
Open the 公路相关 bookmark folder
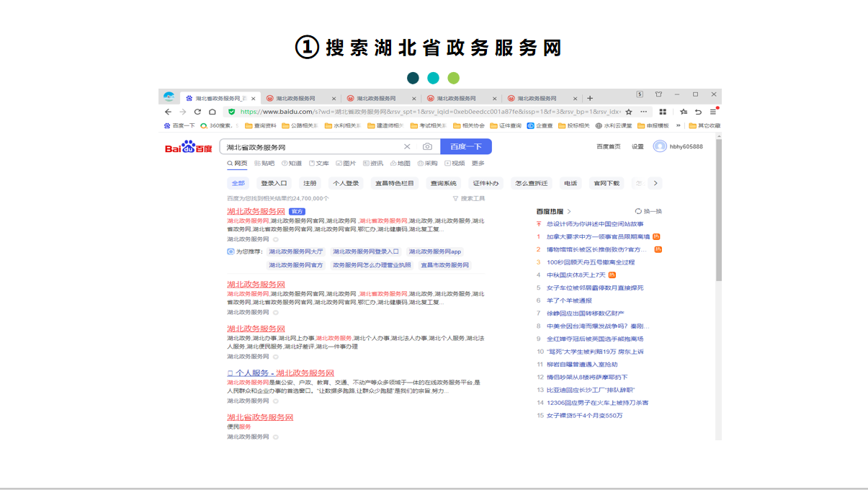[300, 125]
